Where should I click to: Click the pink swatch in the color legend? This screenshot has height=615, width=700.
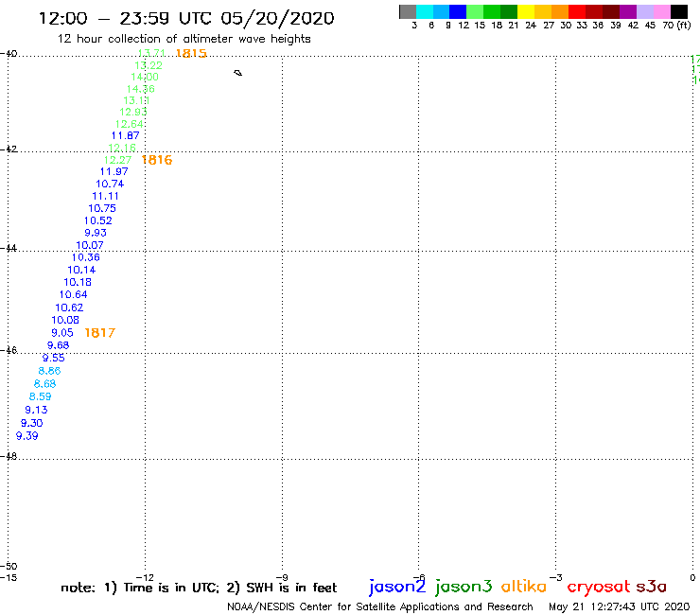[662, 11]
